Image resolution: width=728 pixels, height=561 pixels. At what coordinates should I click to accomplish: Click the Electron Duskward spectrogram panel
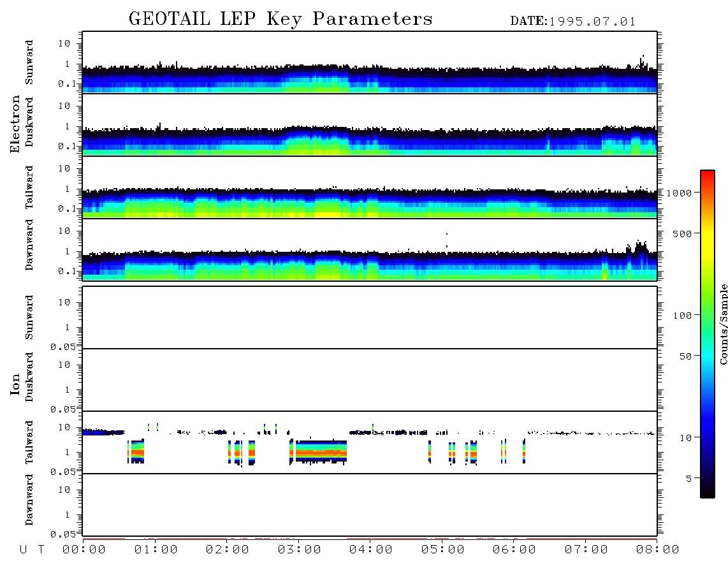pyautogui.click(x=370, y=125)
